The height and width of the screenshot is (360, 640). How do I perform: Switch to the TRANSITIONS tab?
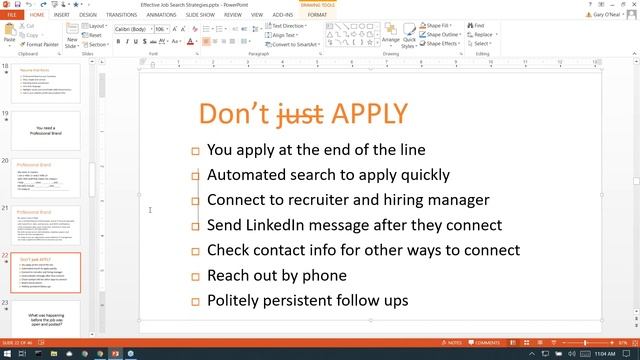[122, 15]
